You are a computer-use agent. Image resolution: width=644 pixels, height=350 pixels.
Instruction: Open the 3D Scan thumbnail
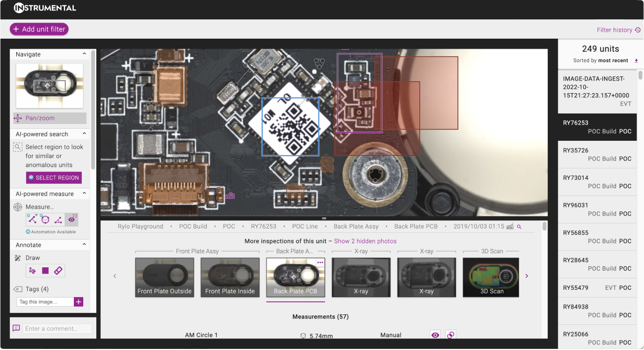(492, 277)
